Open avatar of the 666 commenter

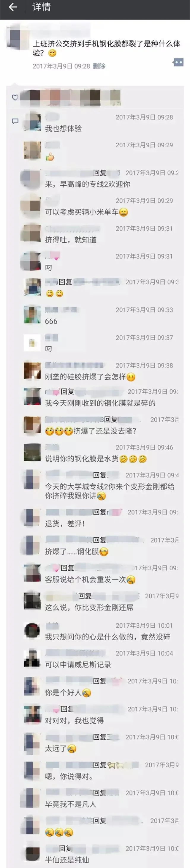[x=32, y=315]
